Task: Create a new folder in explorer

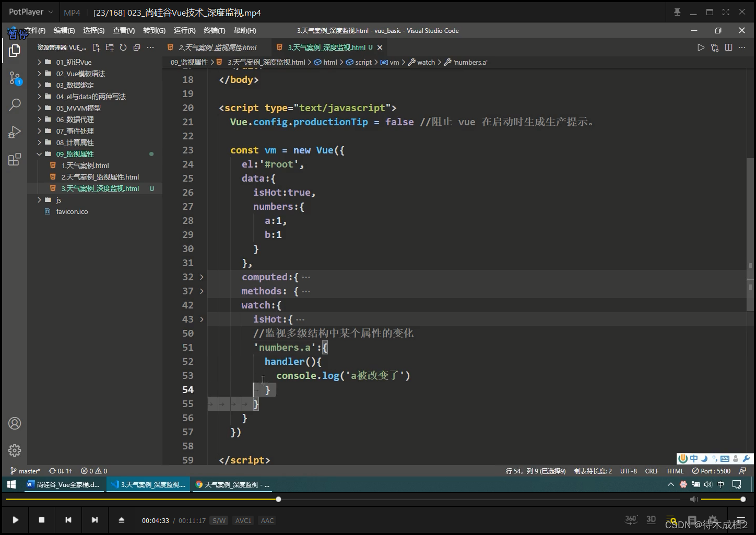Action: pyautogui.click(x=110, y=47)
